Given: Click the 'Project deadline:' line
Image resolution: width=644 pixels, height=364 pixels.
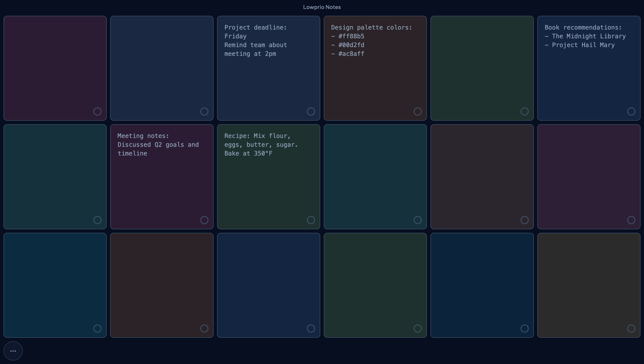Looking at the screenshot, I should 255,28.
